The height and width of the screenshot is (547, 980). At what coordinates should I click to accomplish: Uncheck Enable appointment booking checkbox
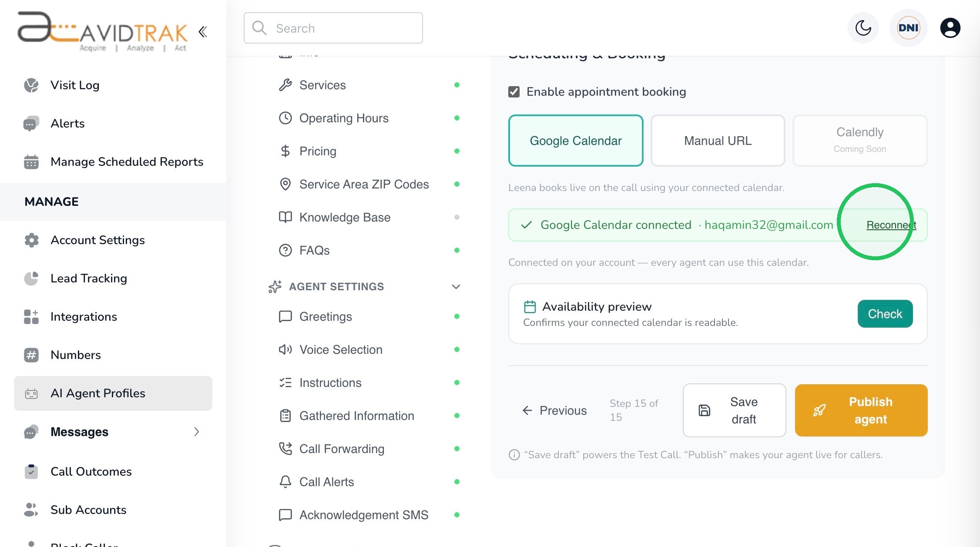click(x=514, y=92)
